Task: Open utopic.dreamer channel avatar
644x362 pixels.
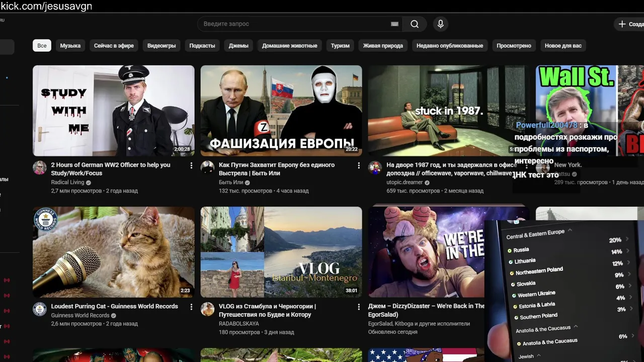Action: [375, 168]
